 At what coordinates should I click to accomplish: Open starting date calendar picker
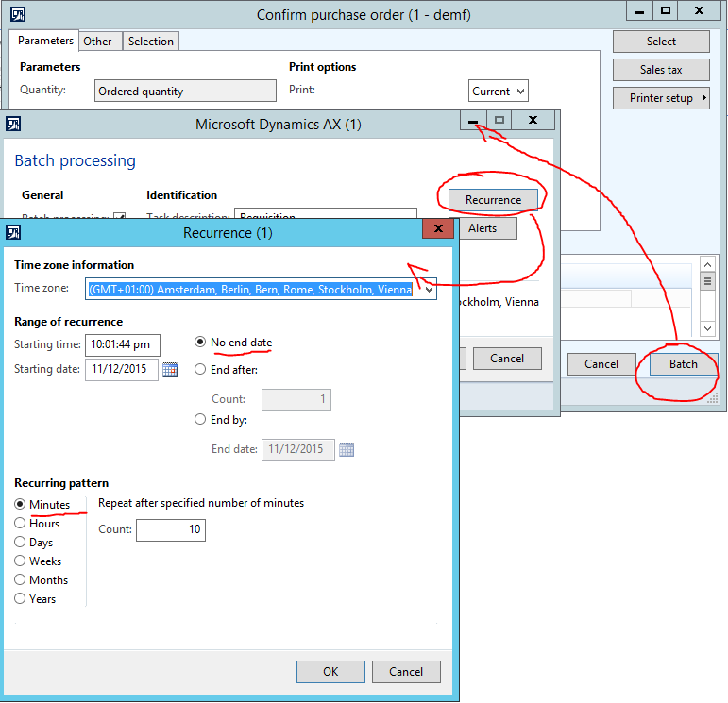170,370
